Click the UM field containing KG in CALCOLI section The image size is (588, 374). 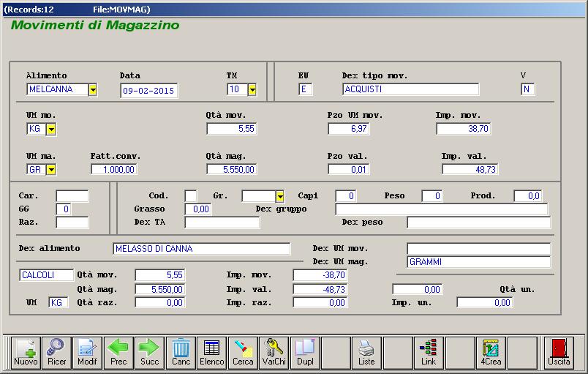(59, 303)
